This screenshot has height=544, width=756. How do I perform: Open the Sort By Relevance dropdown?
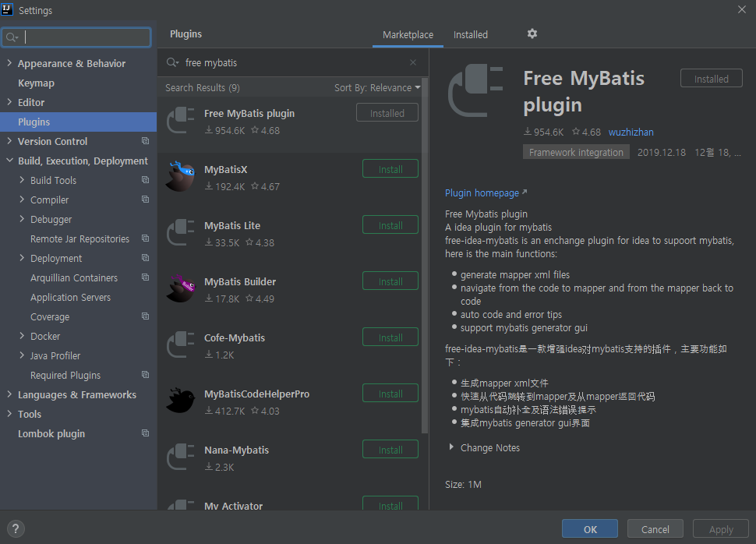coord(377,88)
